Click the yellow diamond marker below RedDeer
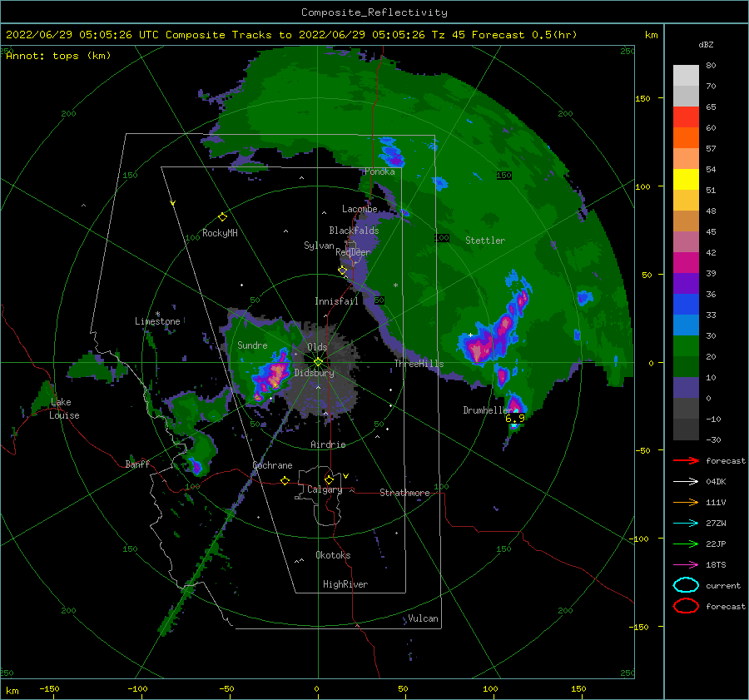This screenshot has width=749, height=700. pyautogui.click(x=342, y=271)
